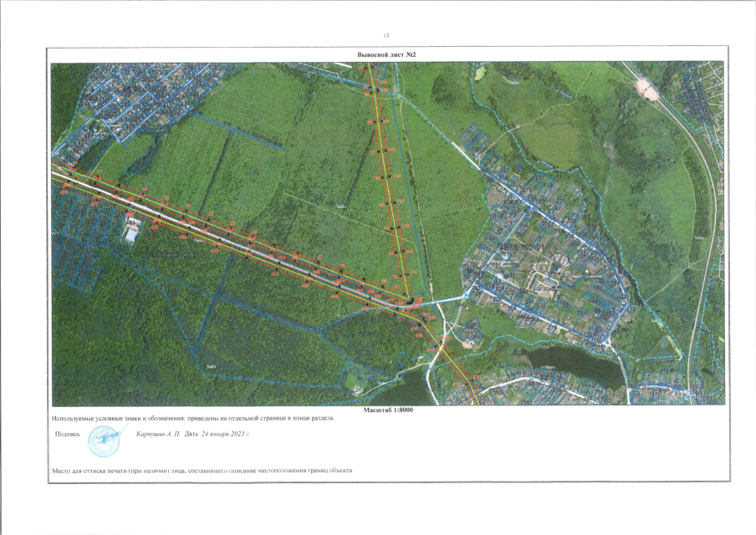Click the page number 13 at top

pos(386,36)
